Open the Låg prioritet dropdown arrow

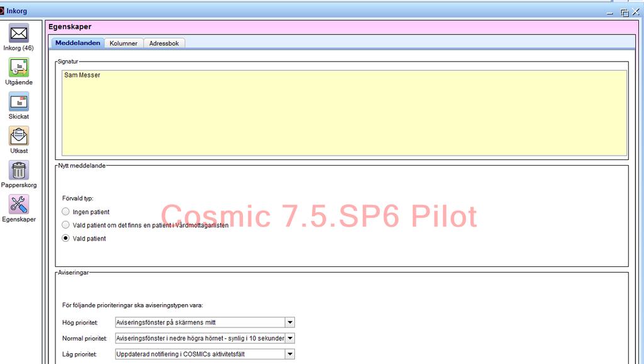coord(290,354)
